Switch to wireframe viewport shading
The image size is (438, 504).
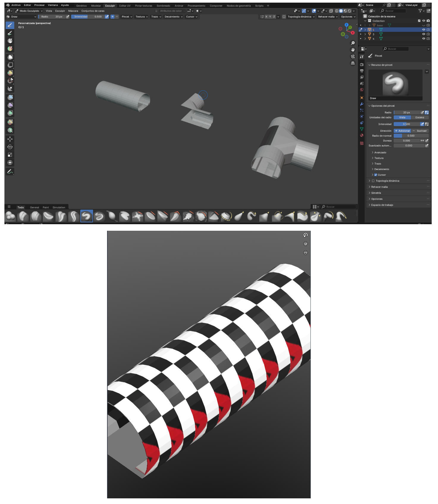pyautogui.click(x=337, y=11)
